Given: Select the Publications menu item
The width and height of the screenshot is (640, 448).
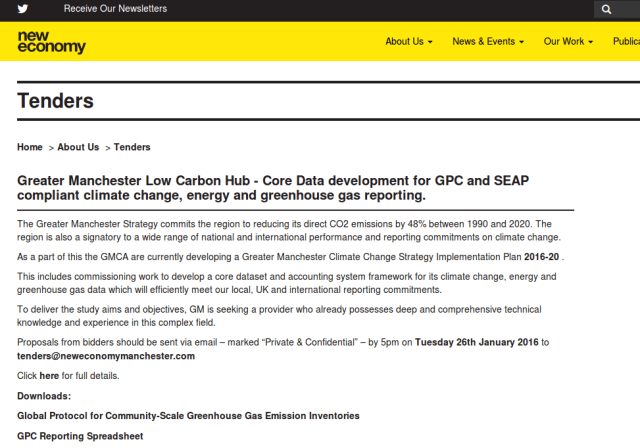Looking at the screenshot, I should point(626,42).
